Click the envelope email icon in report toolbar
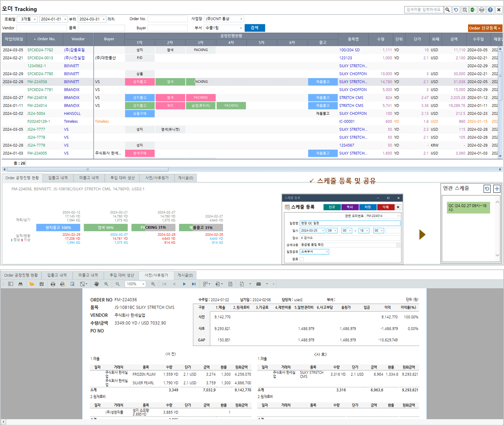The image size is (504, 426). [x=258, y=284]
